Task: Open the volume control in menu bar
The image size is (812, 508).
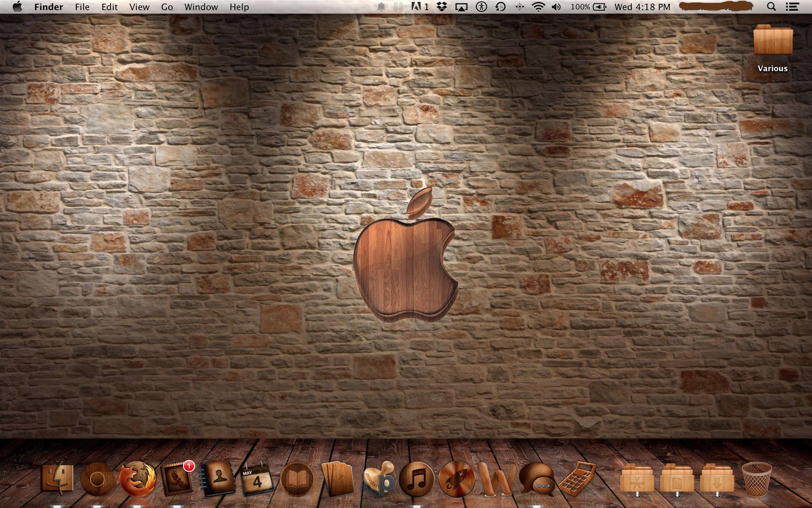Action: coord(556,7)
